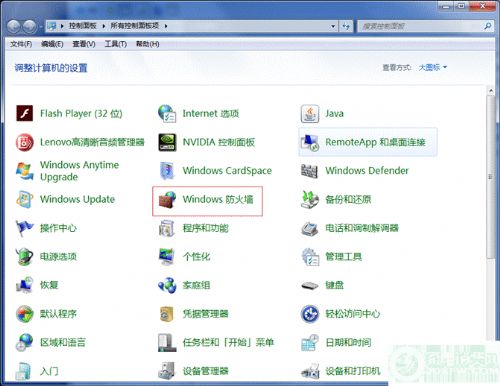
Task: Open the Windows Update icon
Action: [x=25, y=199]
